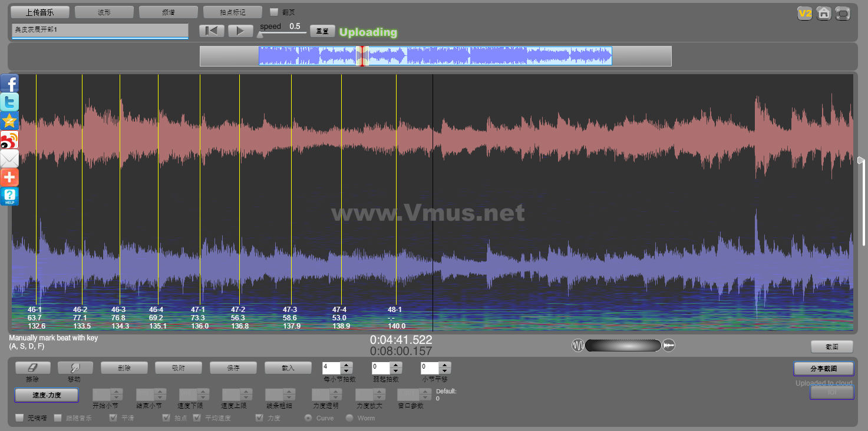Share via the Twitter sidebar icon

pos(9,102)
